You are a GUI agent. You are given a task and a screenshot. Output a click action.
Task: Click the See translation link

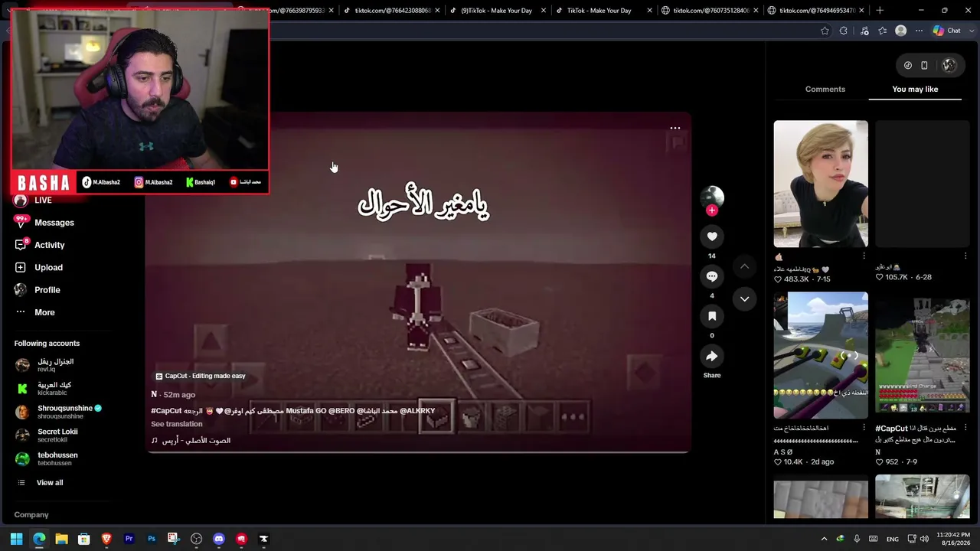click(177, 424)
